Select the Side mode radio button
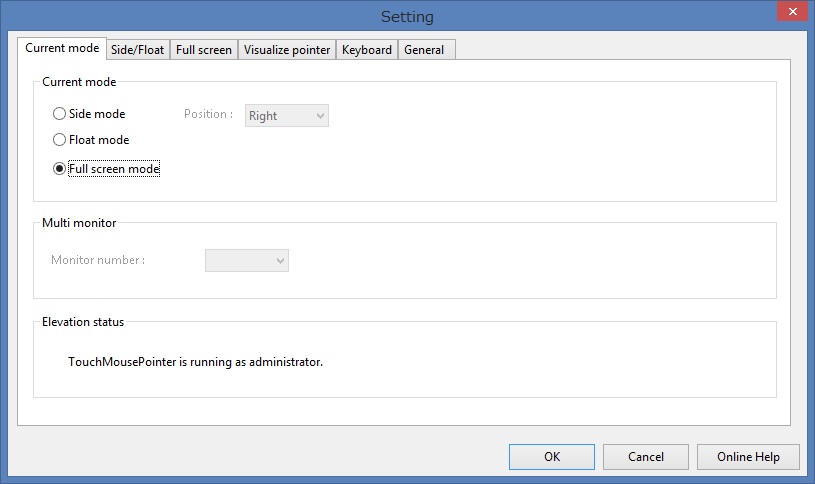The image size is (815, 484). (60, 114)
